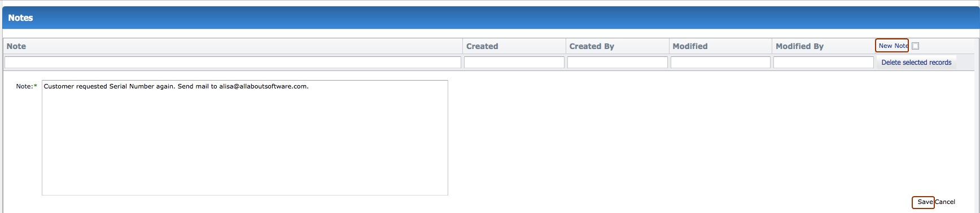
Task: Sort by the Created column header
Action: (x=482, y=46)
